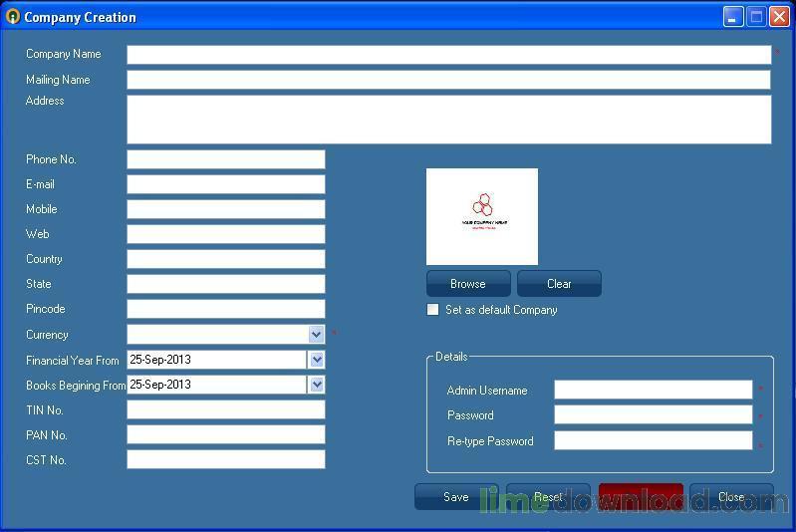Focus the Re-type Password field
Image resolution: width=796 pixels, height=532 pixels.
click(x=654, y=440)
